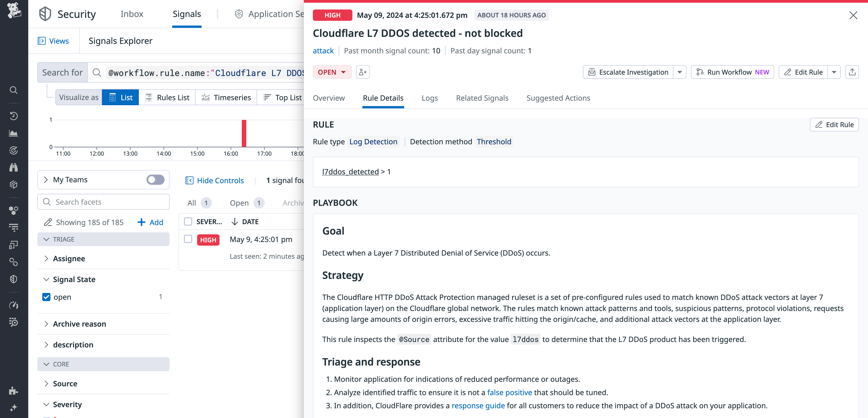This screenshot has width=868, height=418.
Task: Select the checkbox beside the HIGH signal row
Action: click(188, 239)
